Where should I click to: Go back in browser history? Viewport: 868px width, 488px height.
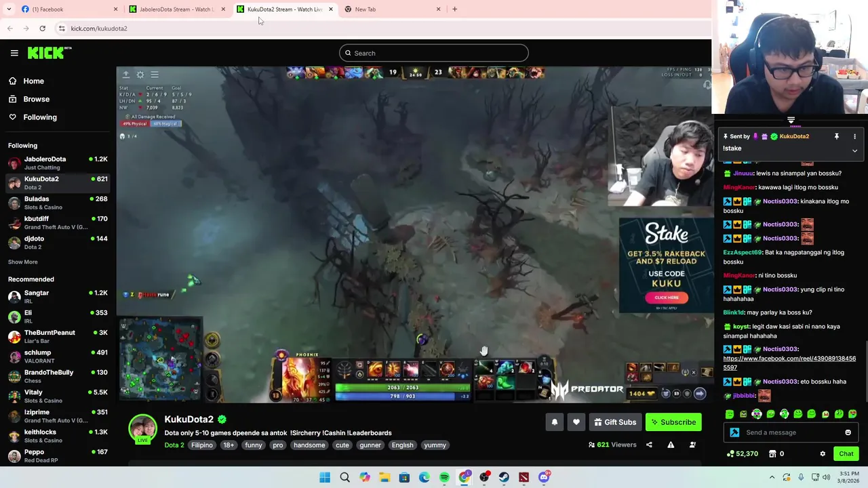(x=9, y=28)
